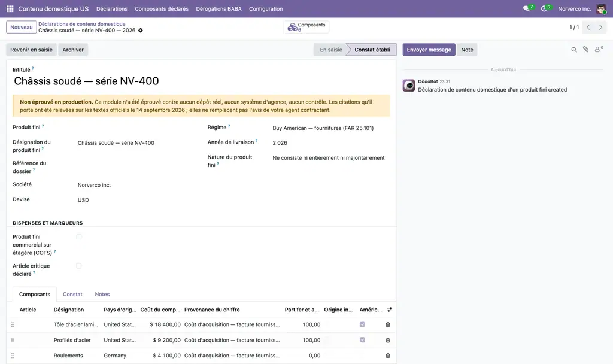
Task: Select the Constat établi status stage
Action: click(372, 50)
